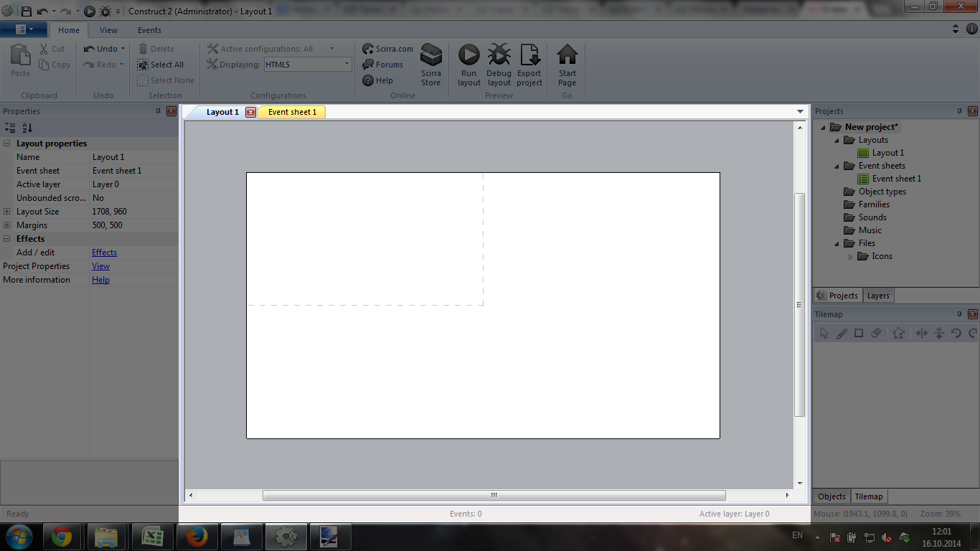Click the vertical scrollbar thumb beside the layout
Screen dimensions: 980x551
799,305
